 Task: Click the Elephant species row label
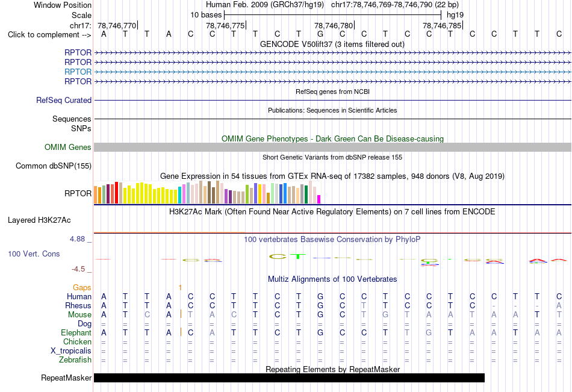(76, 332)
